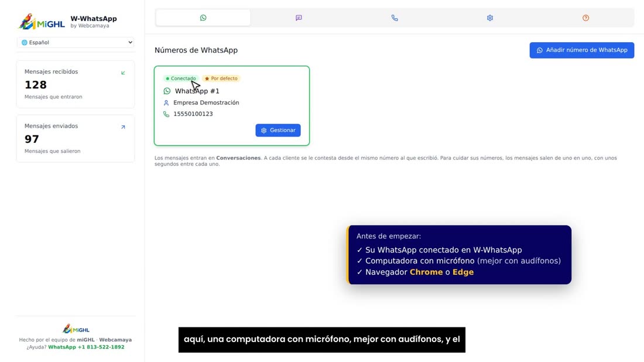Image resolution: width=644 pixels, height=362 pixels.
Task: Open the phone calls tab
Action: point(394,18)
